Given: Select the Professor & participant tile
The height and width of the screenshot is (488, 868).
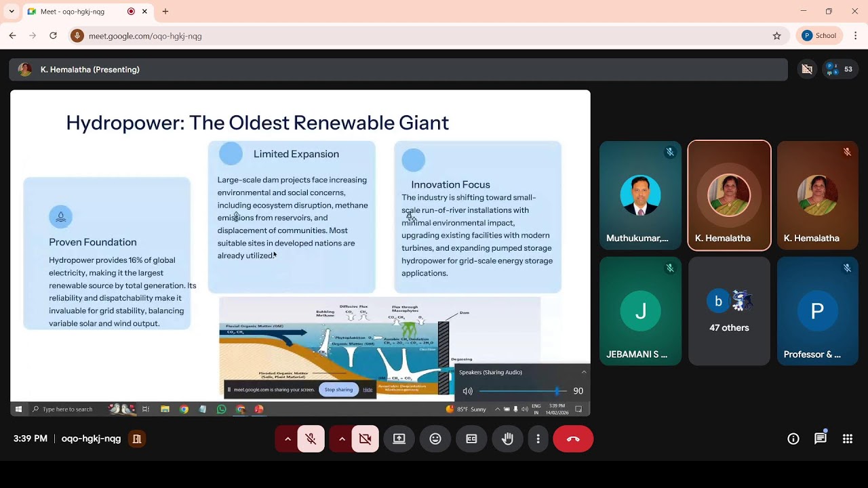Looking at the screenshot, I should pos(818,311).
